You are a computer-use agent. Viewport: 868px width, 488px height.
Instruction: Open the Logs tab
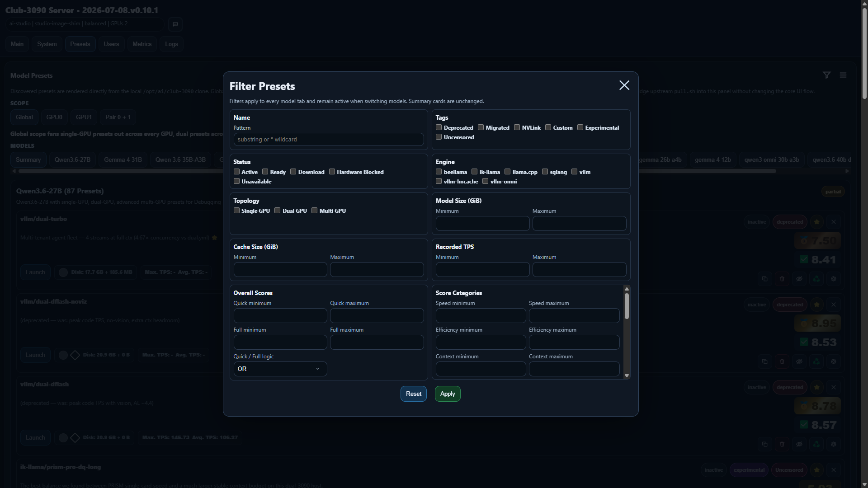click(171, 44)
